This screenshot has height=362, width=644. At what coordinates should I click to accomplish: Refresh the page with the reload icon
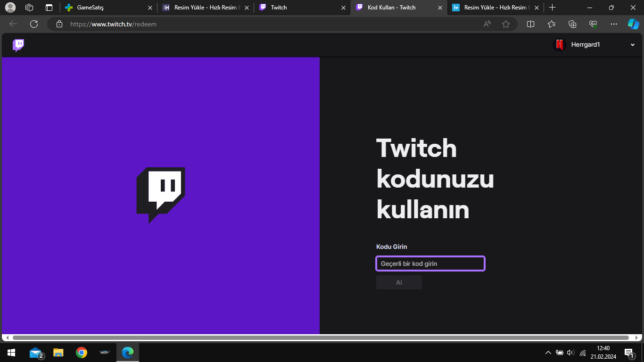tap(34, 24)
